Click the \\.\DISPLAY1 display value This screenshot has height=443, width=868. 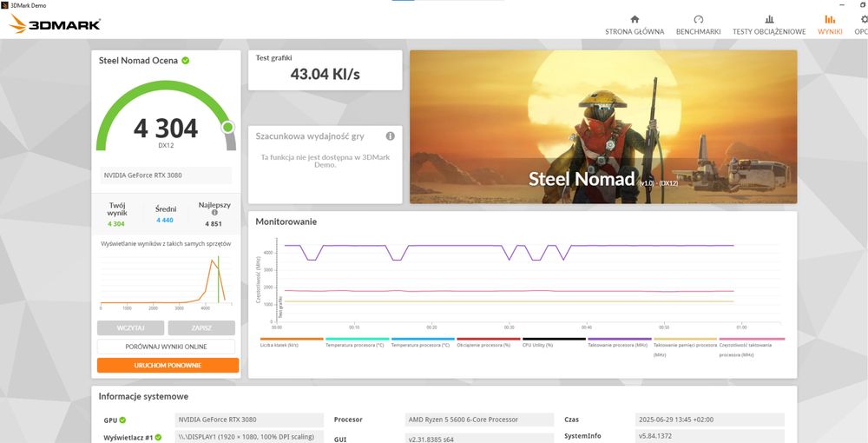(x=249, y=437)
